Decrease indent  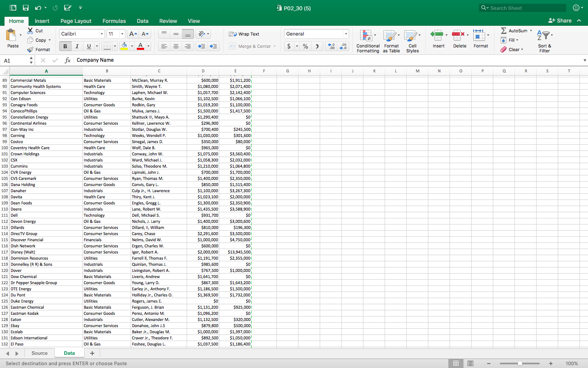[x=201, y=46]
